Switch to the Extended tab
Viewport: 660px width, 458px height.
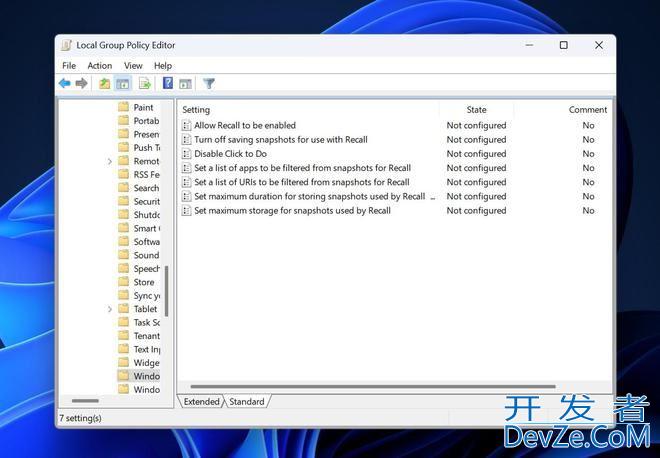tap(202, 402)
